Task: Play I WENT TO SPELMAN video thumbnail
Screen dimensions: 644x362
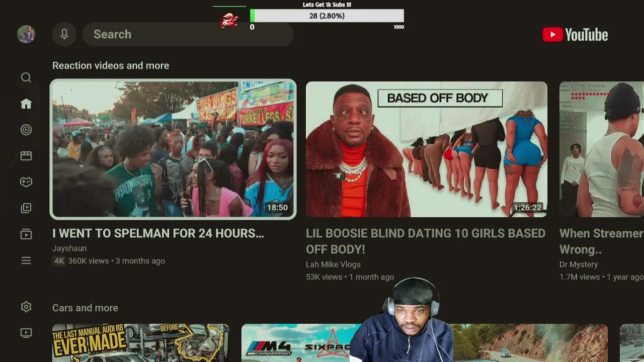Action: point(173,149)
